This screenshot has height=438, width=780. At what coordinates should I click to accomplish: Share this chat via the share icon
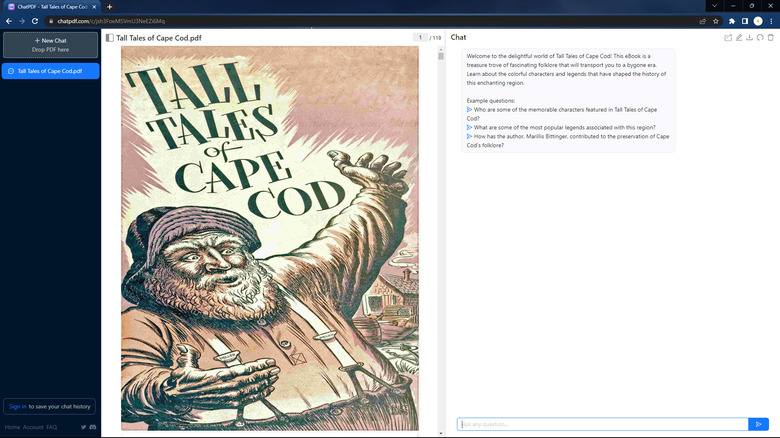click(728, 37)
